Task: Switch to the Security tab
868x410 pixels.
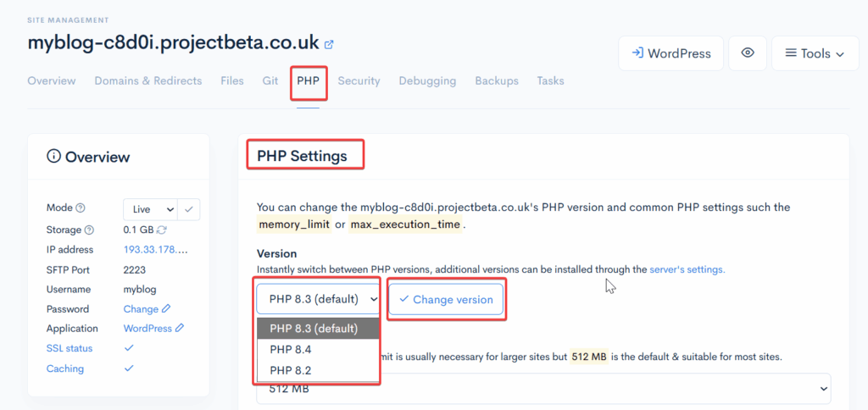Action: [x=359, y=81]
